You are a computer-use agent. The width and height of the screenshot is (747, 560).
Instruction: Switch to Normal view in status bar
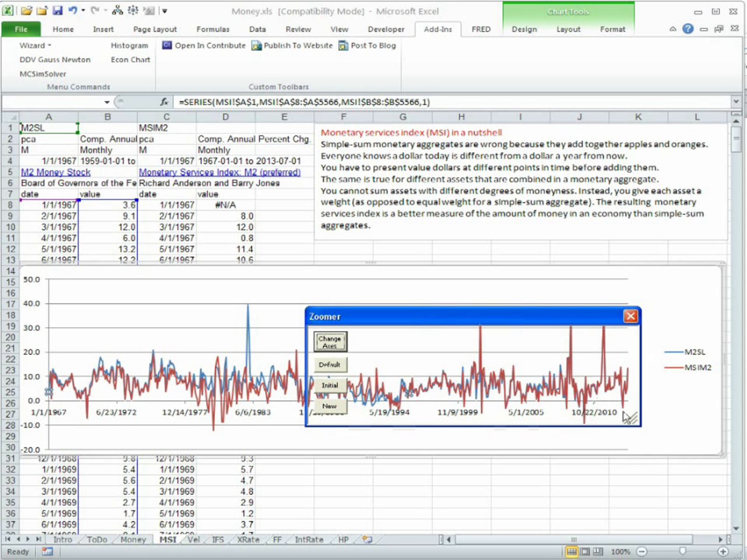click(x=572, y=552)
